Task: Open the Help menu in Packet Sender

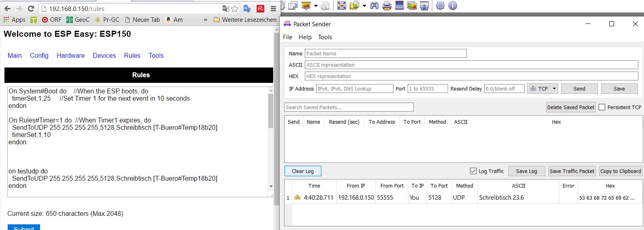Action: tap(305, 37)
